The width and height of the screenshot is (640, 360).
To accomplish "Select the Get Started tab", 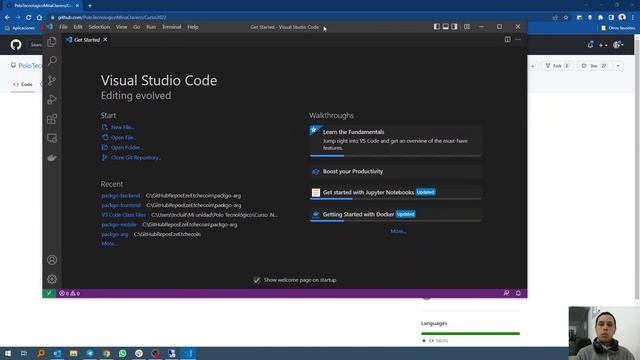I will (87, 40).
